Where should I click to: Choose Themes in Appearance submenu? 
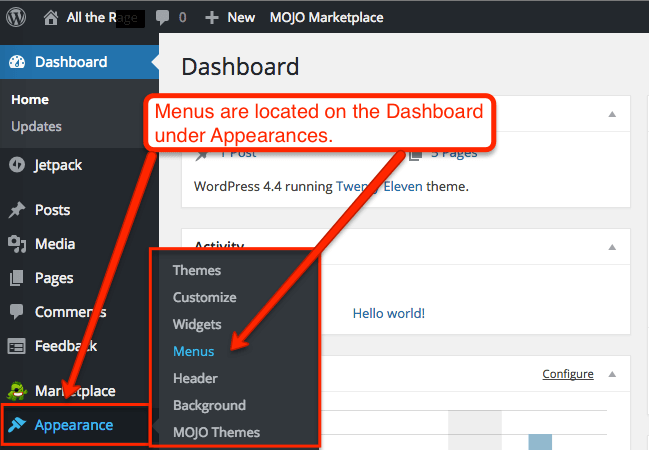197,270
